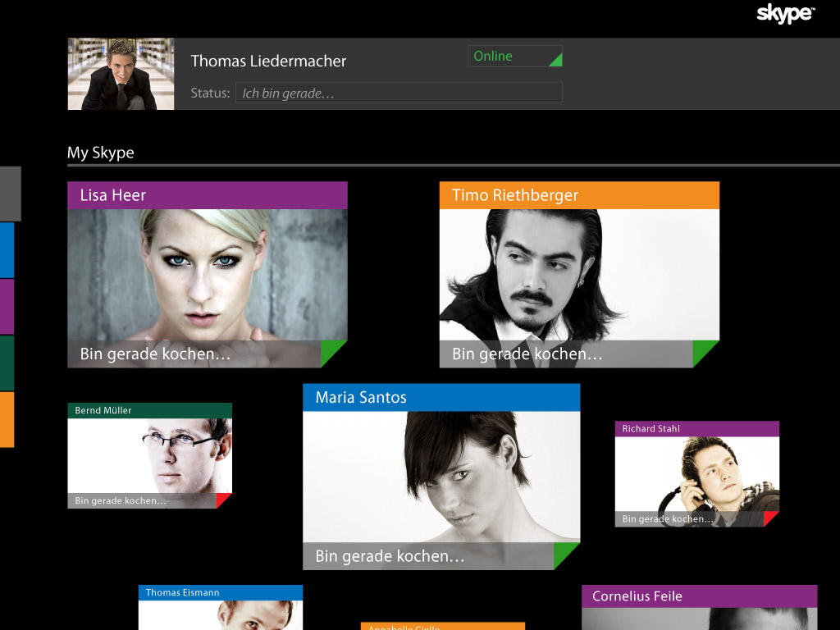
Task: Click Timo Riethberger's green status corner
Action: coord(703,353)
